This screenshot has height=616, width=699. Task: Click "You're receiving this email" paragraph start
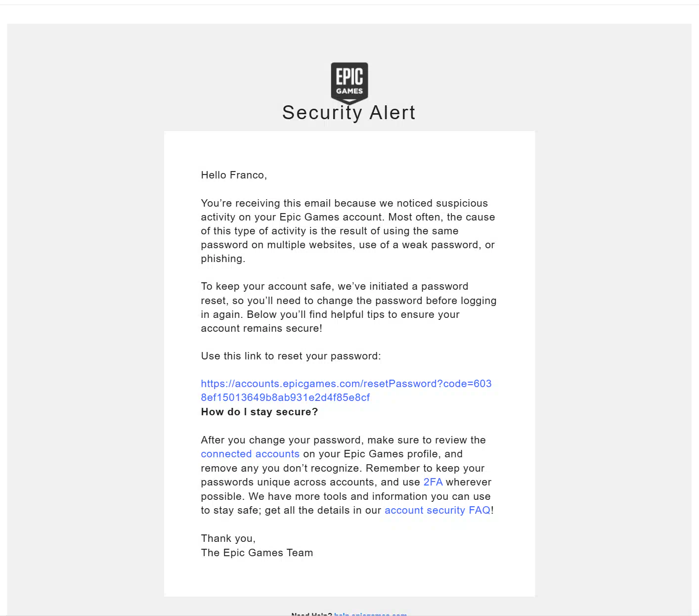coord(267,204)
